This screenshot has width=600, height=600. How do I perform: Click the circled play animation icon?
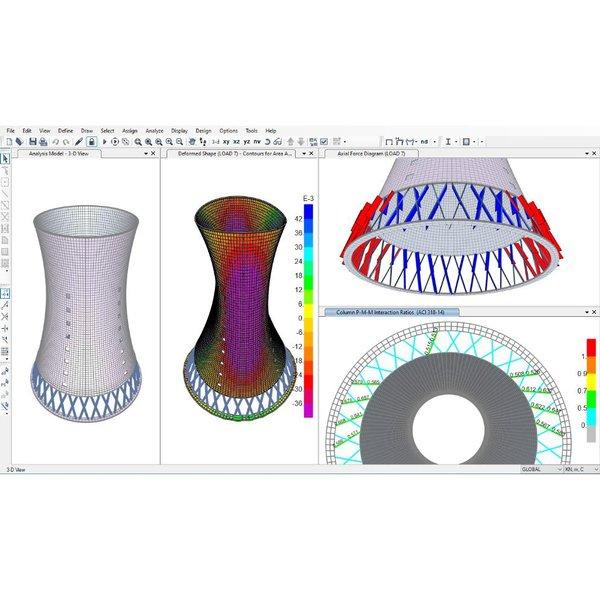tap(115, 142)
